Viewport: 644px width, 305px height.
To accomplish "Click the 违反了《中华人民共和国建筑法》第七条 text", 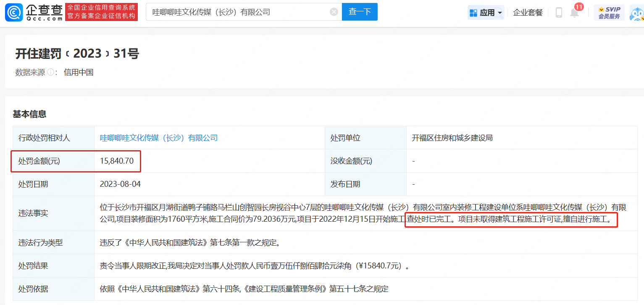I will pyautogui.click(x=190, y=243).
